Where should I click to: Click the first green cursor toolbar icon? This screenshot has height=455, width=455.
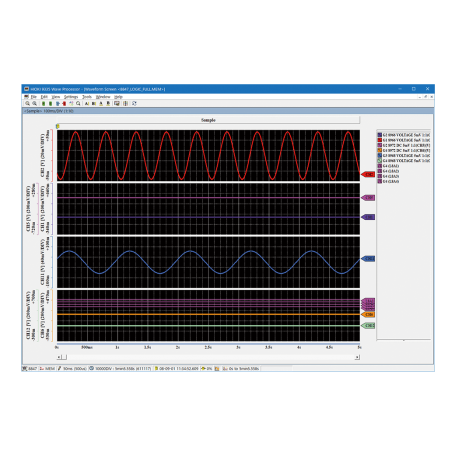(43, 104)
